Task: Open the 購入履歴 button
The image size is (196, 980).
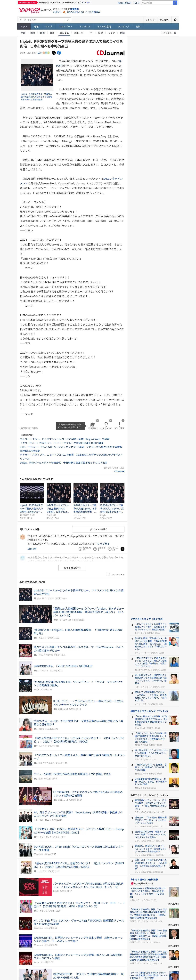Action: (164, 20)
